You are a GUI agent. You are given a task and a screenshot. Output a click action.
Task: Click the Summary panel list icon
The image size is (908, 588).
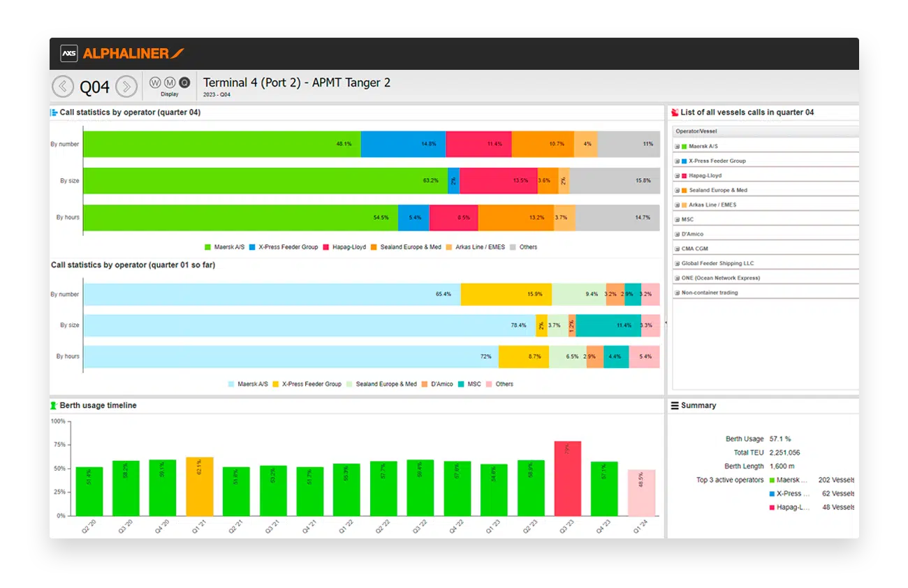675,406
